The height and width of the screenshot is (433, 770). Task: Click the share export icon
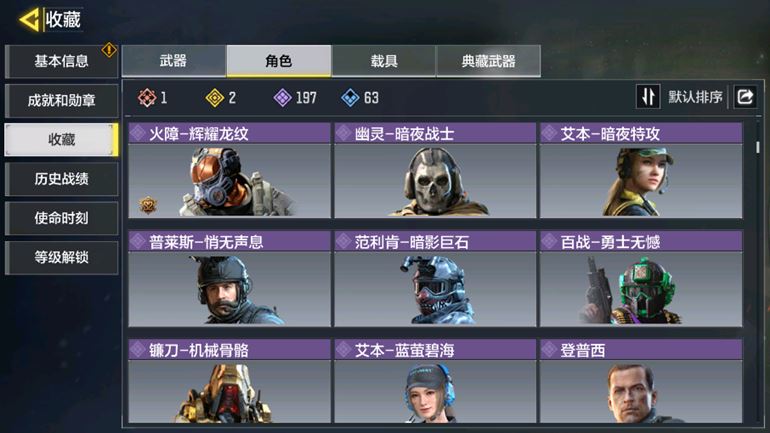745,96
